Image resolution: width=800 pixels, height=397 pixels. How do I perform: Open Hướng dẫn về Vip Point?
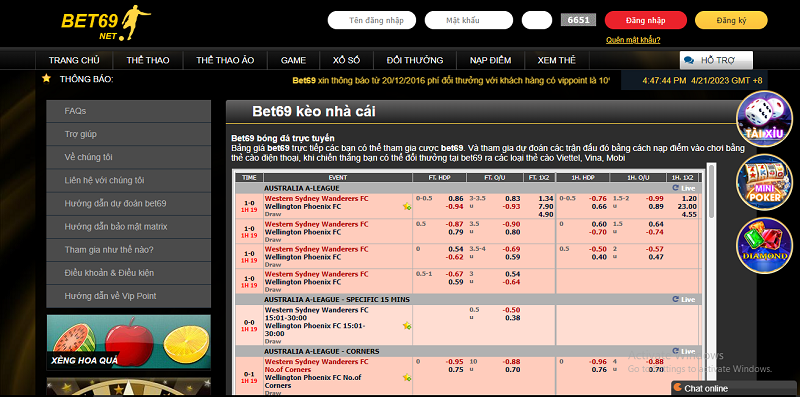pyautogui.click(x=129, y=296)
